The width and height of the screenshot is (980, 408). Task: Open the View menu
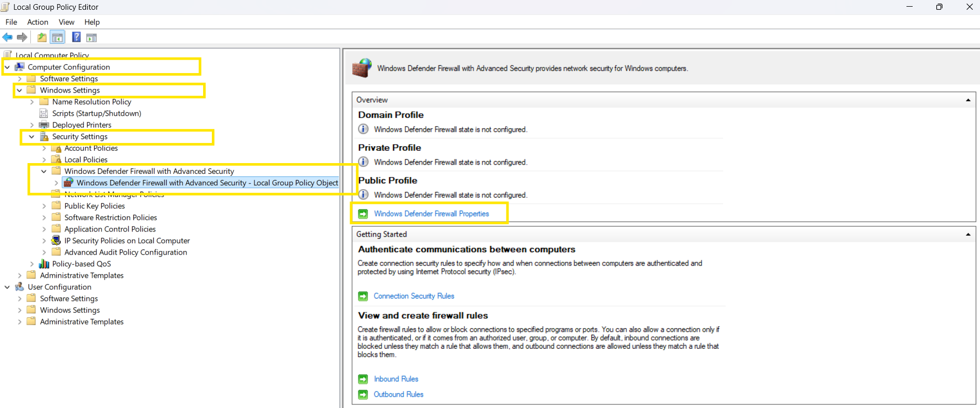pos(67,22)
